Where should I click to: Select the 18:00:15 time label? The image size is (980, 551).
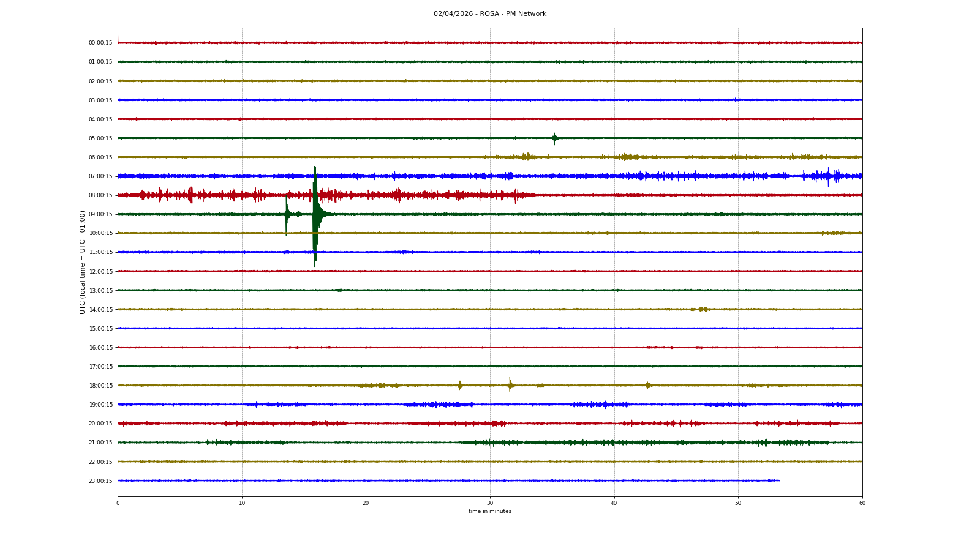coord(100,386)
